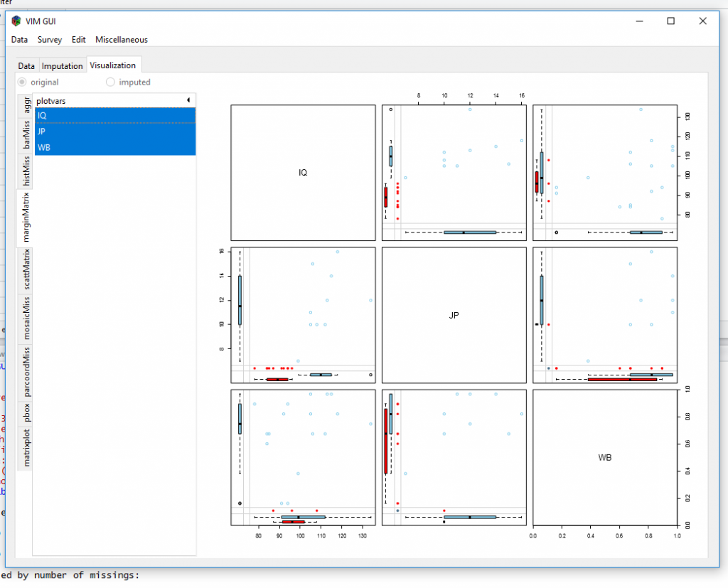The width and height of the screenshot is (728, 588).
Task: Open the Edit menu
Action: coord(78,40)
